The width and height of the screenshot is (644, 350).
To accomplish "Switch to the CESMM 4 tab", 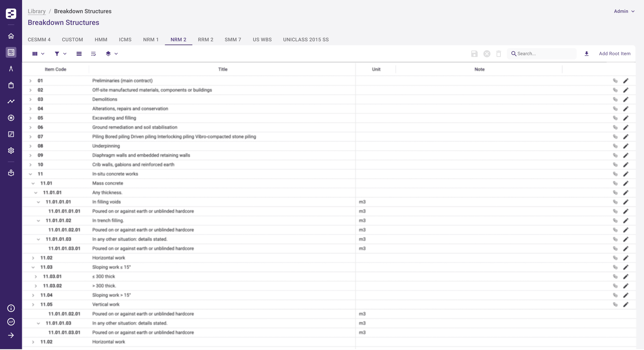I will coord(39,39).
